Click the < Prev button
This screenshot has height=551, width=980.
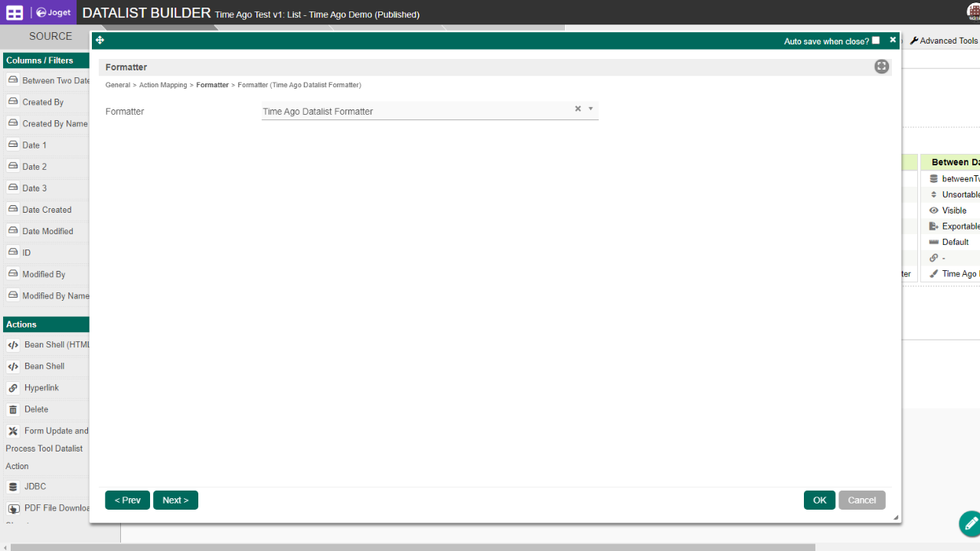coord(127,500)
